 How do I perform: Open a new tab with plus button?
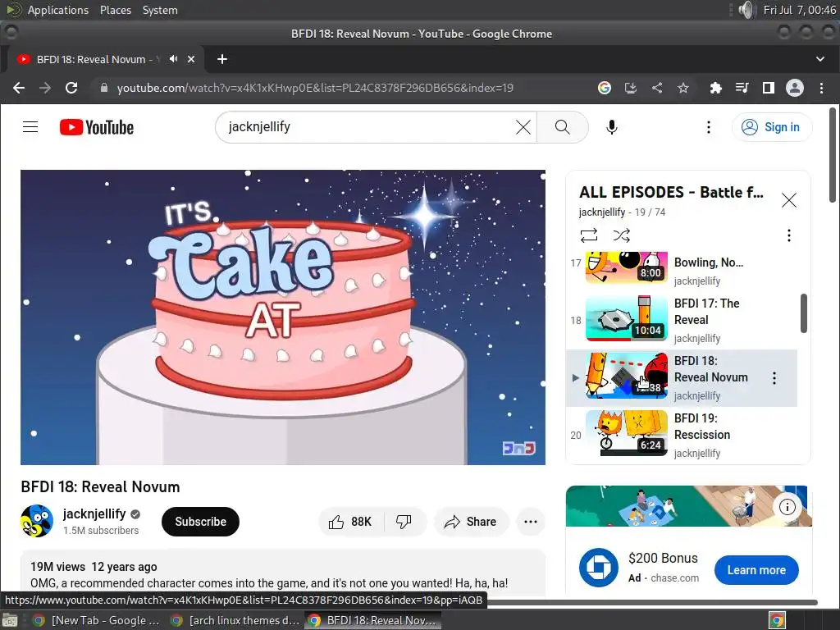point(222,59)
